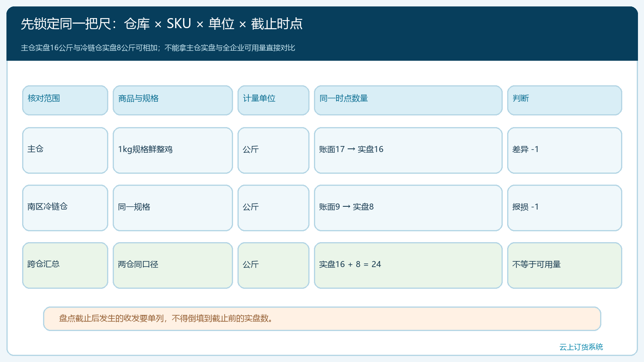Click the 云上订货系统 footer label

coord(581,347)
